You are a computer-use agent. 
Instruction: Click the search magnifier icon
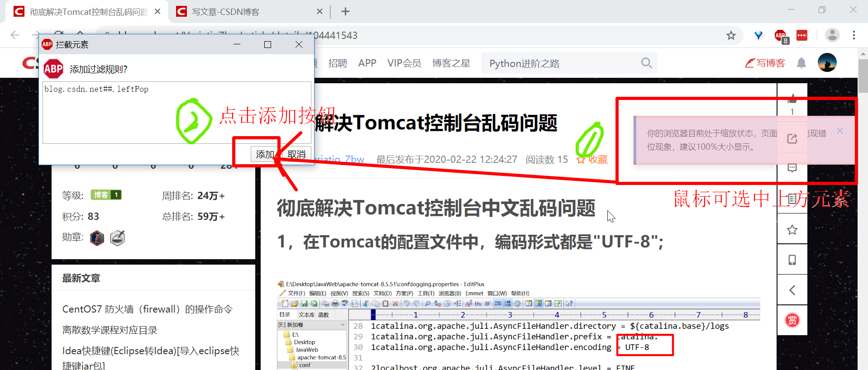pyautogui.click(x=646, y=63)
